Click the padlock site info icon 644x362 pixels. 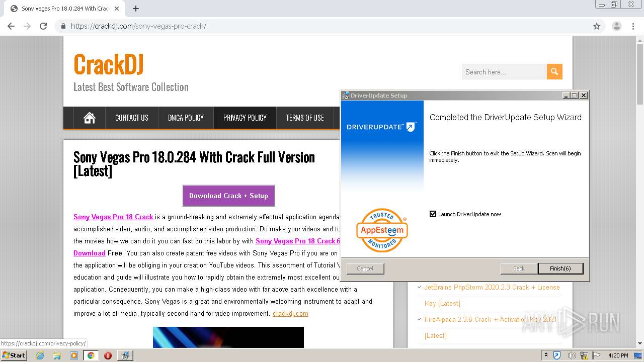[63, 26]
